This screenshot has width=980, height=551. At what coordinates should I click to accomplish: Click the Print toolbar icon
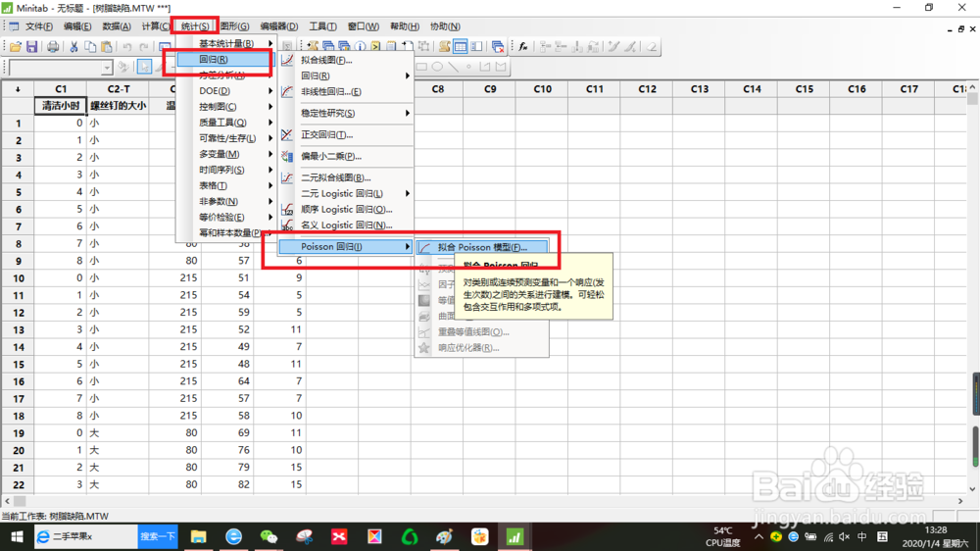pos(53,47)
